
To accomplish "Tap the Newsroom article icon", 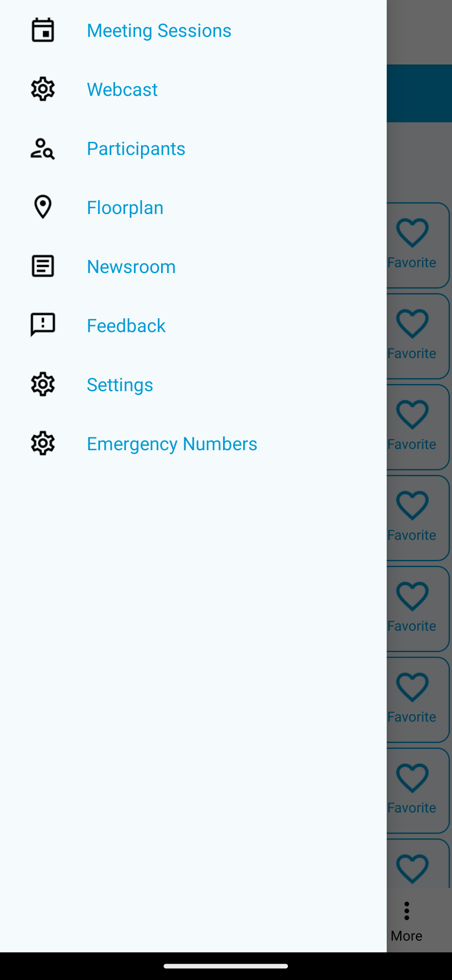I will [x=43, y=266].
